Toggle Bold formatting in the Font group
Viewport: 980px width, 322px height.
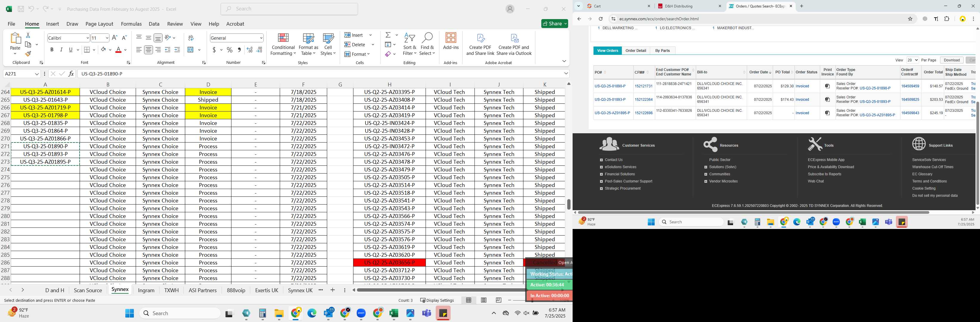pyautogui.click(x=52, y=50)
